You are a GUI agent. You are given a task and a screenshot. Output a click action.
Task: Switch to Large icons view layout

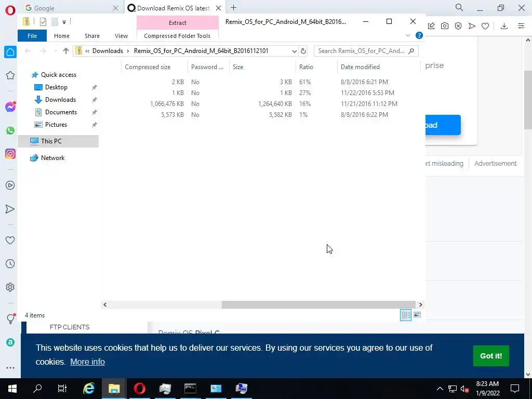417,315
